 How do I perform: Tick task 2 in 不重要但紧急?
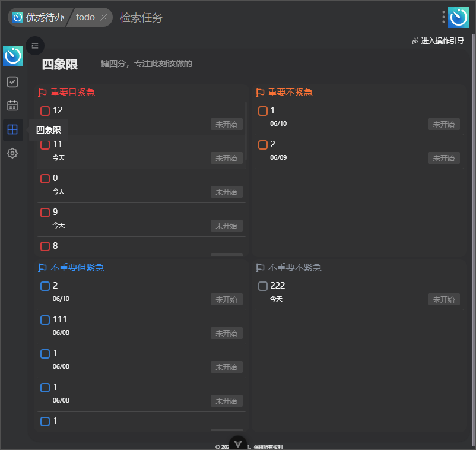click(45, 286)
